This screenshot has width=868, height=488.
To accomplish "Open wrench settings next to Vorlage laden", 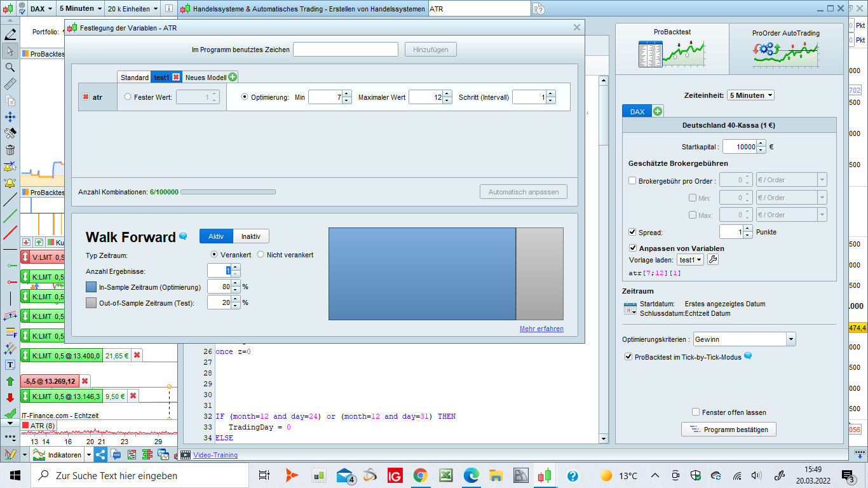I will click(713, 260).
